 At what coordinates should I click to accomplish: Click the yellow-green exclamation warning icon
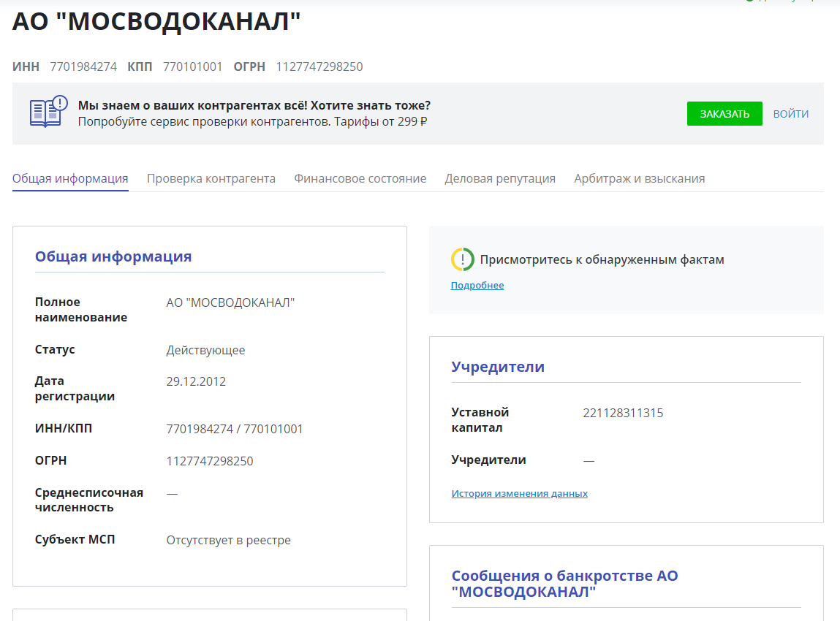[462, 259]
